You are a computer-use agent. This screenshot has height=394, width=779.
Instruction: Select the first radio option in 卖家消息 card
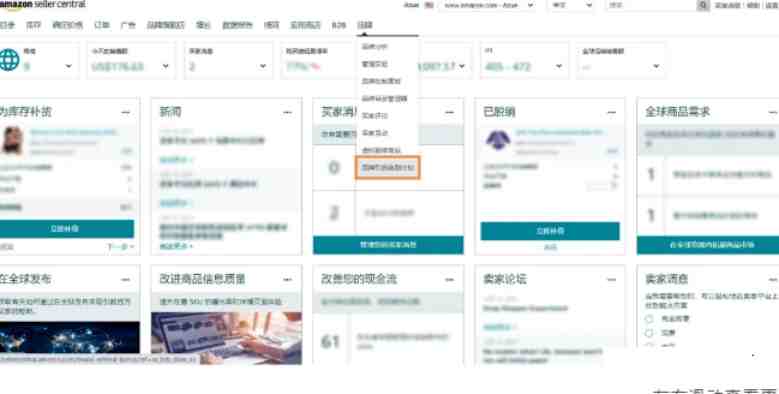tap(649, 318)
